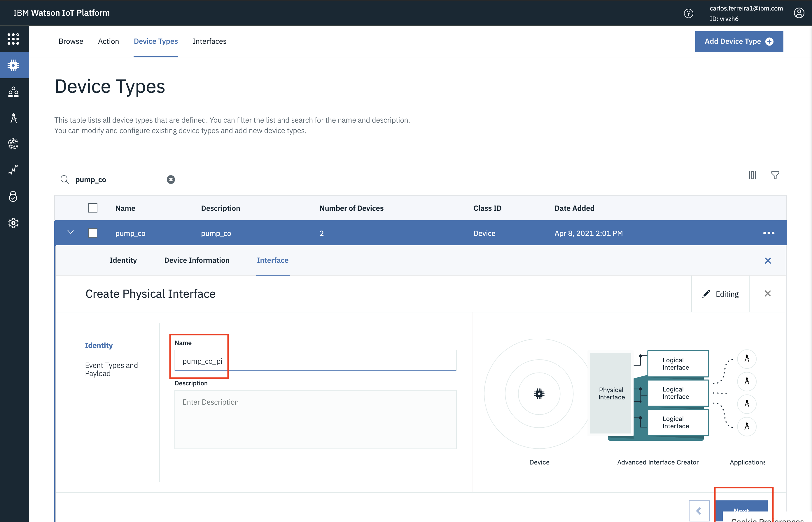Open the Usage chart icon in sidebar
Screen dimensions: 812x522
tap(13, 170)
